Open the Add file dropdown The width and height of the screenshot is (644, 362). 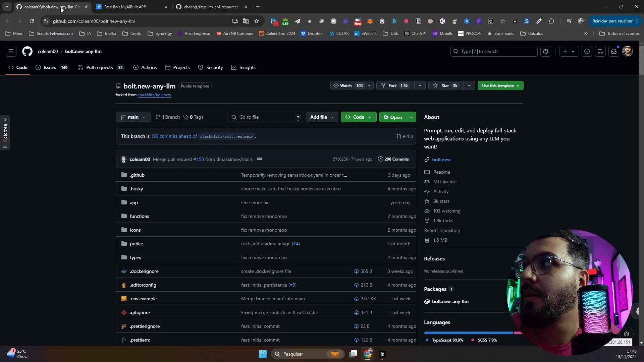pyautogui.click(x=322, y=117)
